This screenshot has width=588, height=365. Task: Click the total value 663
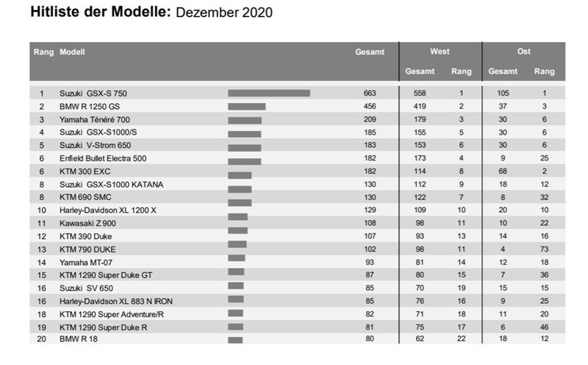click(x=370, y=93)
